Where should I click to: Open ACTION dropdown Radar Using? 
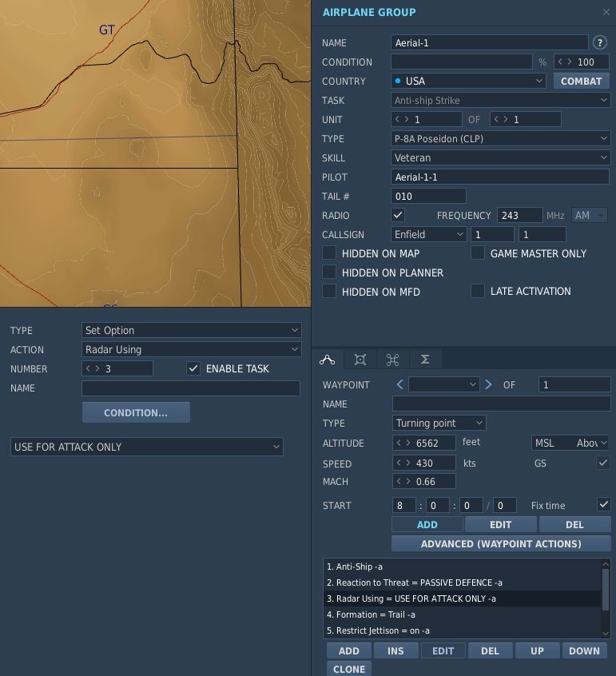point(192,349)
